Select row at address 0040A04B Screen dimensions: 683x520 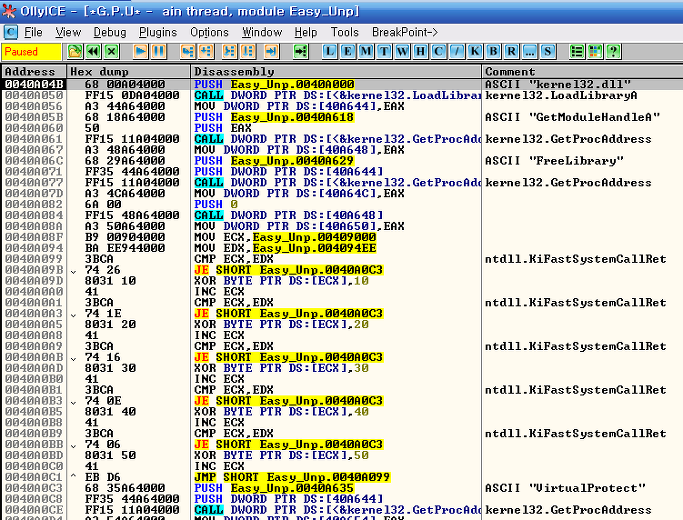point(342,84)
